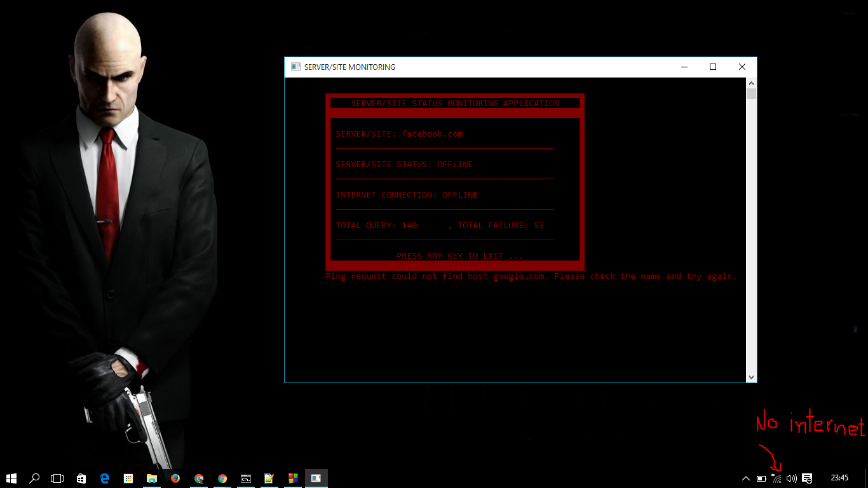The width and height of the screenshot is (868, 488).
Task: Open File Explorer from taskbar
Action: pyautogui.click(x=152, y=478)
